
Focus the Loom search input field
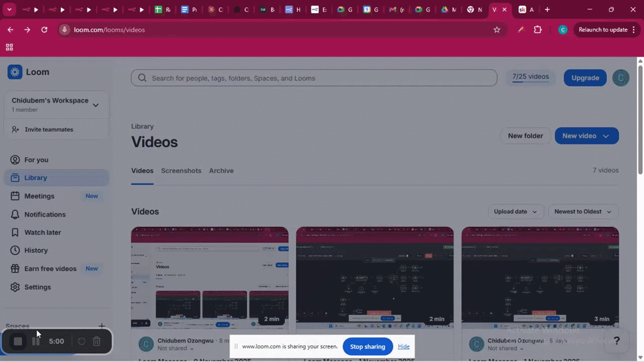[314, 78]
